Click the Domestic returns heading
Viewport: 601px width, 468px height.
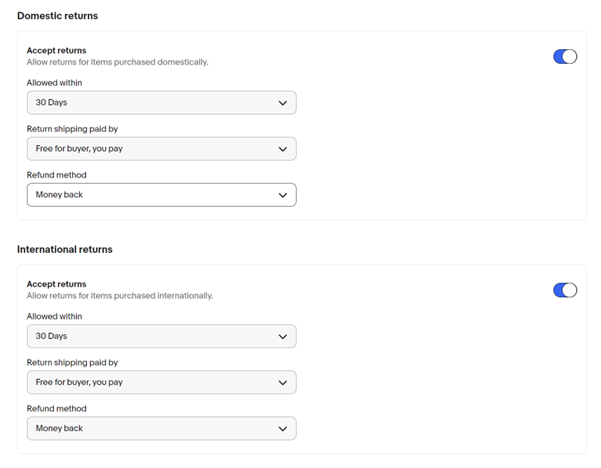pyautogui.click(x=57, y=16)
